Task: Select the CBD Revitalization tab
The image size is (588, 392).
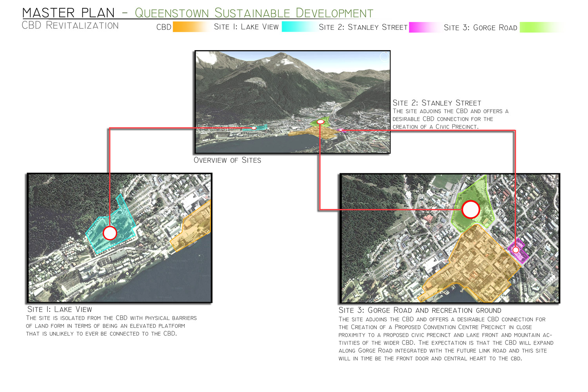Action: [71, 25]
